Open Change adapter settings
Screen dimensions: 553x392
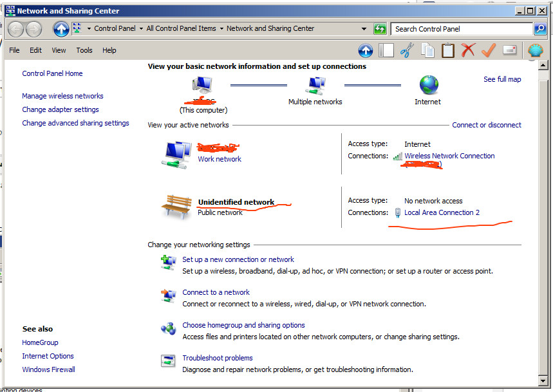[61, 109]
